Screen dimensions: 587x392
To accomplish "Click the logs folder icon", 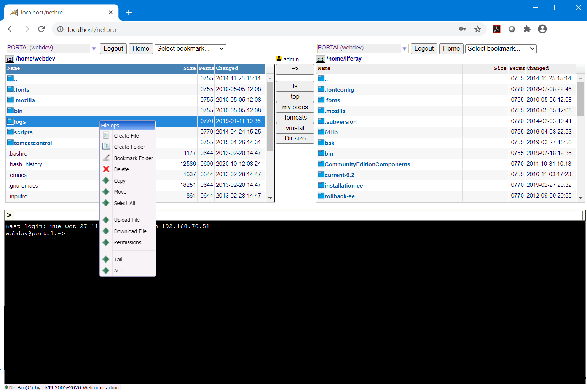I will coord(11,121).
